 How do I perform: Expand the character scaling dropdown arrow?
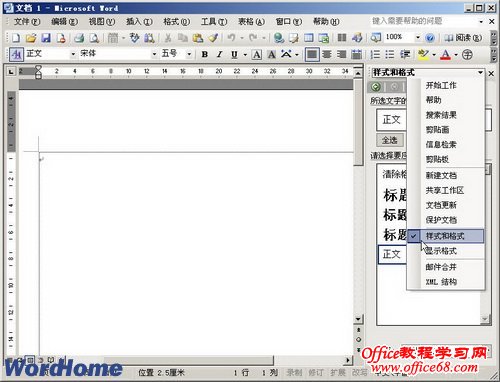[x=297, y=55]
